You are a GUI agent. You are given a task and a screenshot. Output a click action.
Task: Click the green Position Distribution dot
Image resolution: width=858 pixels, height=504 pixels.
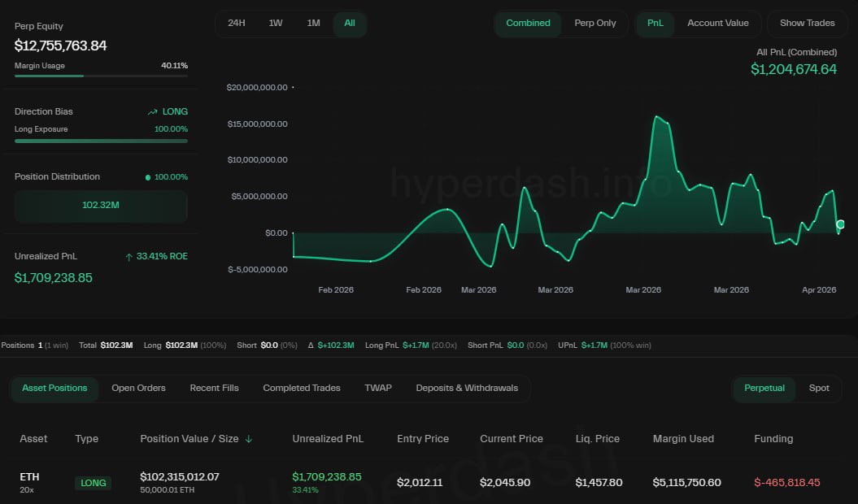pos(147,177)
